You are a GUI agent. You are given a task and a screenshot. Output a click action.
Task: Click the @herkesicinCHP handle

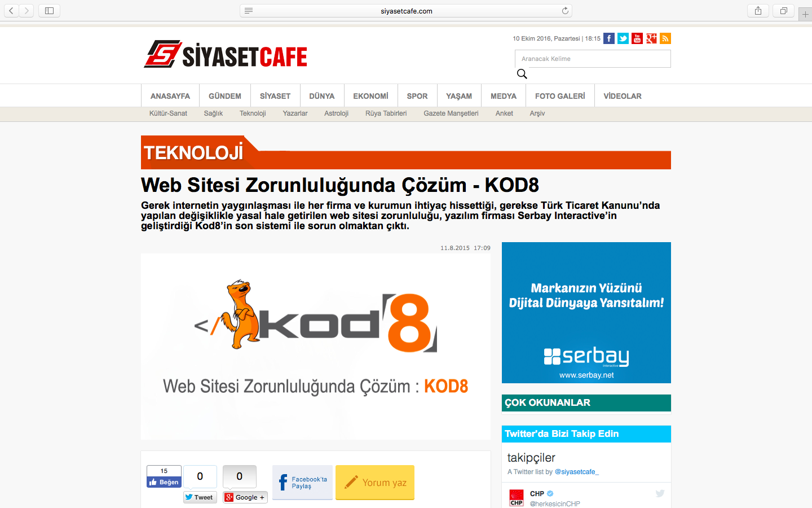pyautogui.click(x=555, y=503)
